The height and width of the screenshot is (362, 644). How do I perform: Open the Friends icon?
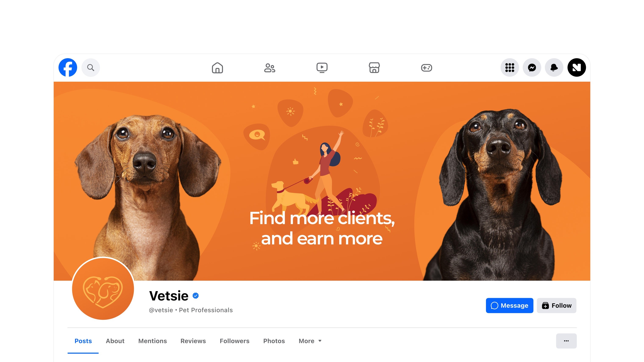269,68
